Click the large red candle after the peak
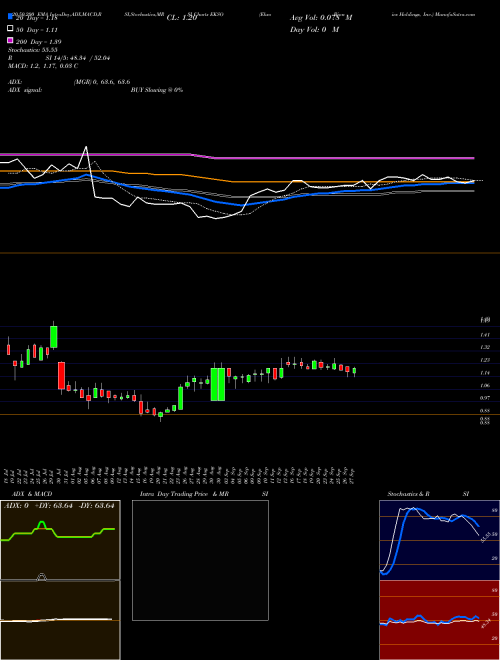The width and height of the screenshot is (500, 660). 61,375
